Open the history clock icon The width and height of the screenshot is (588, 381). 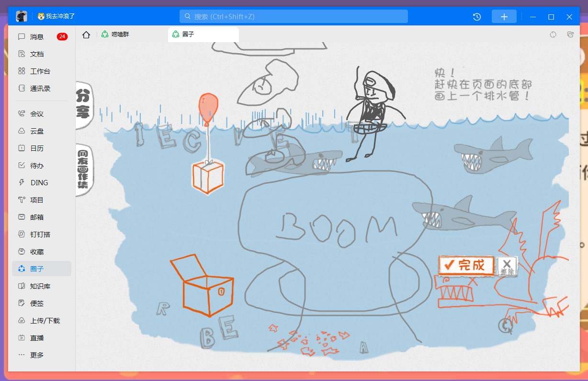coord(477,17)
